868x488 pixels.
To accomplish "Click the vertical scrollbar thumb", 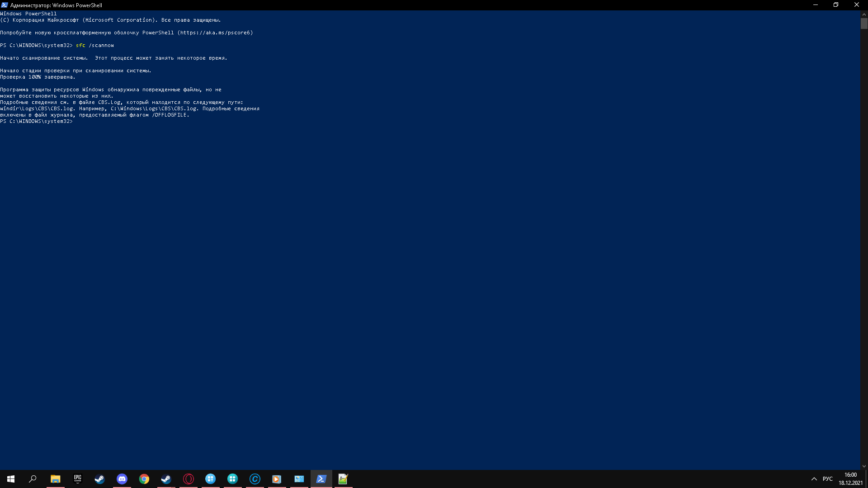I will pos(864,23).
